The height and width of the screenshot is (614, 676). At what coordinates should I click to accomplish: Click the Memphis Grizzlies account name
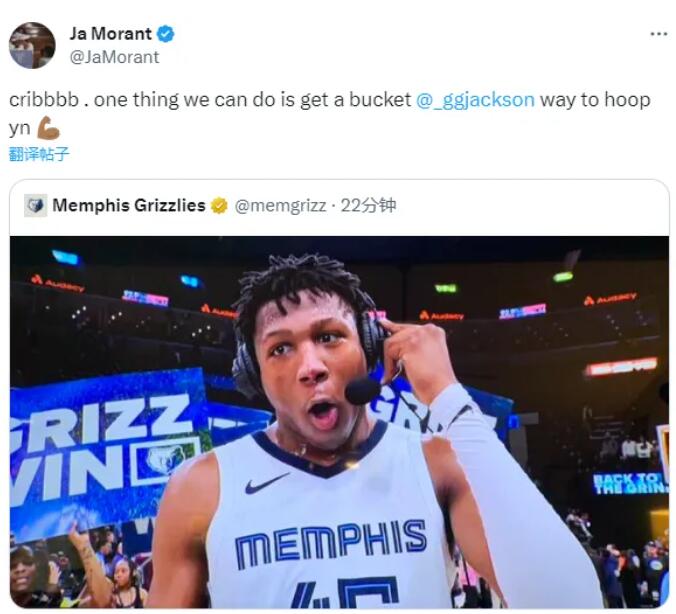[128, 205]
